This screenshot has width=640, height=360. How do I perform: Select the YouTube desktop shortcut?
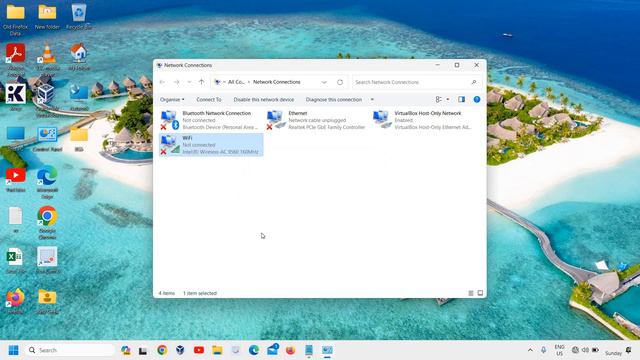16,180
